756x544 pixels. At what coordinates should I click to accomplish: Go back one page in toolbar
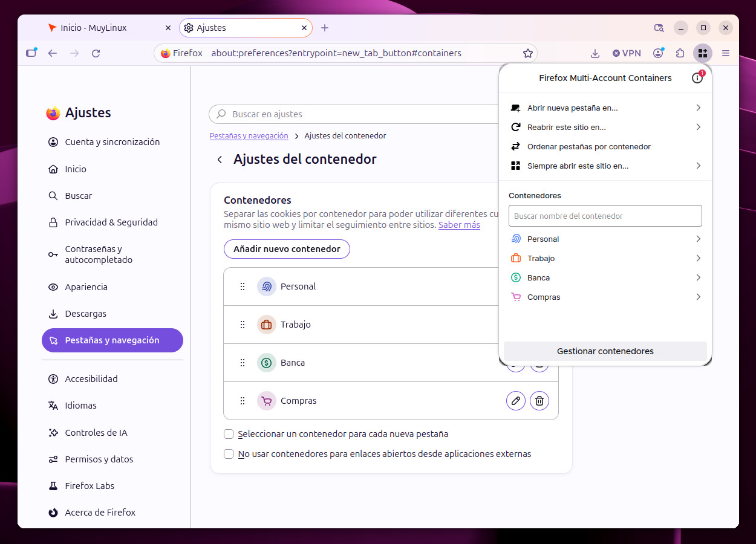click(x=53, y=53)
